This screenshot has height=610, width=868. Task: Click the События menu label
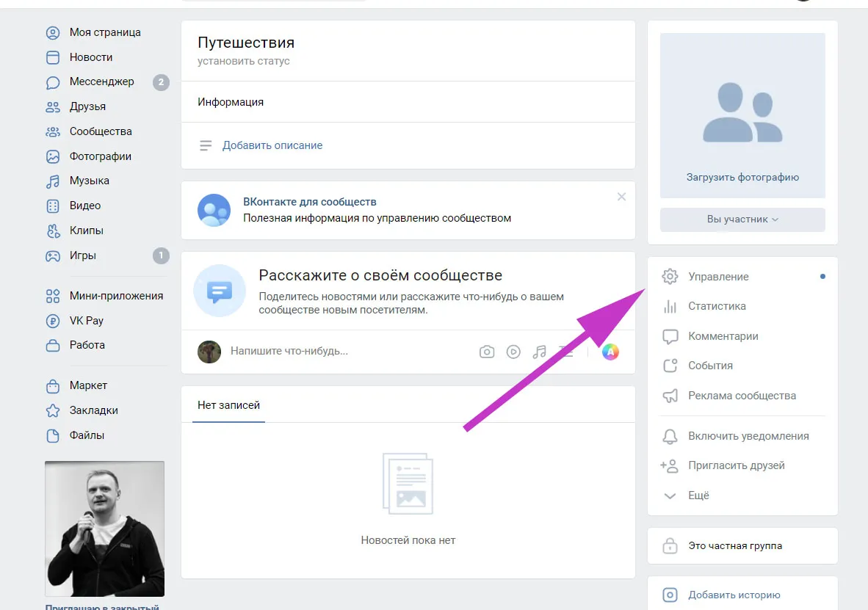click(710, 366)
